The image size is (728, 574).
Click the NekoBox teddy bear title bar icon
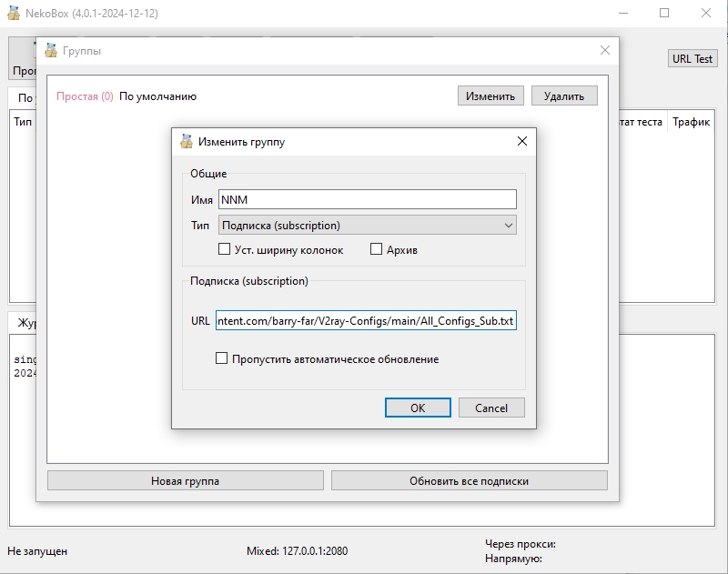click(13, 14)
